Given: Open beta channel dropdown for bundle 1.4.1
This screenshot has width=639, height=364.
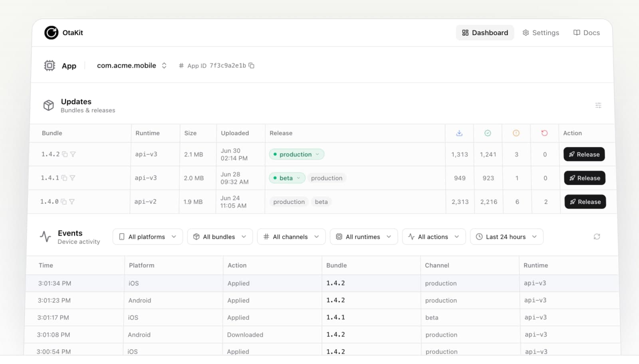Looking at the screenshot, I should click(287, 178).
